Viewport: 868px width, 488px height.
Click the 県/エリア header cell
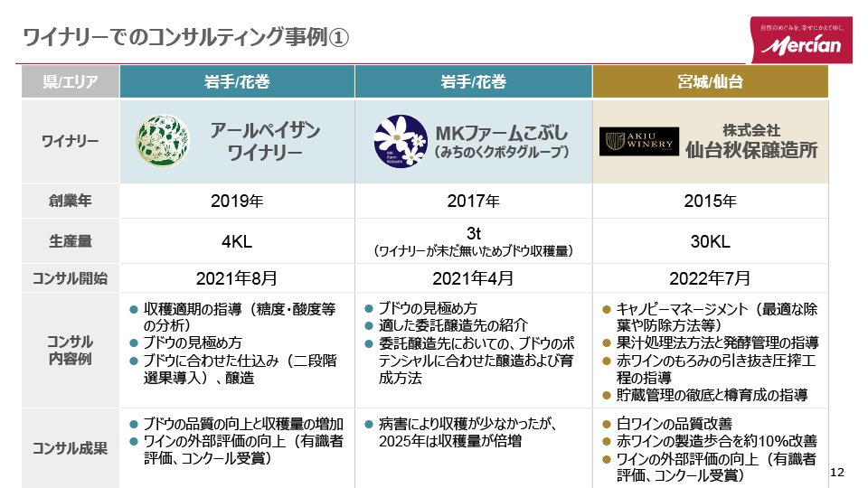71,82
